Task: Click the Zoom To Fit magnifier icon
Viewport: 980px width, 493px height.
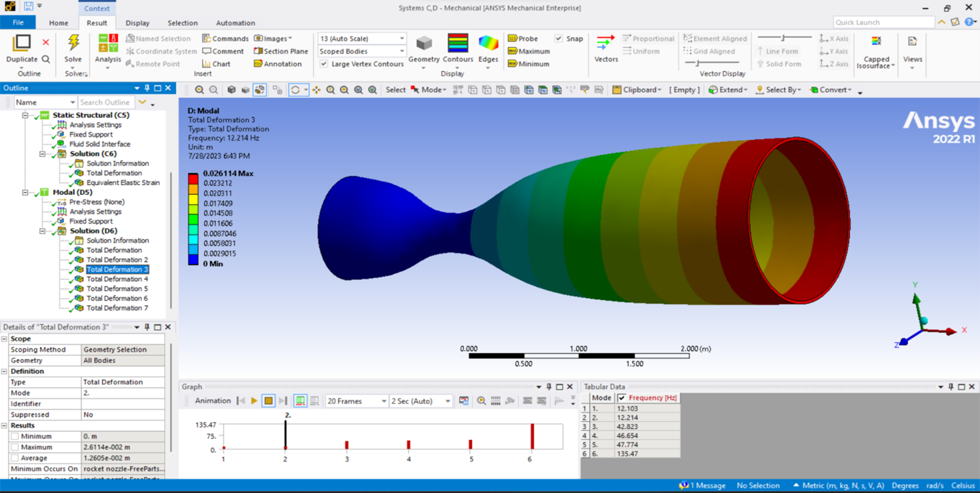Action: 358,90
